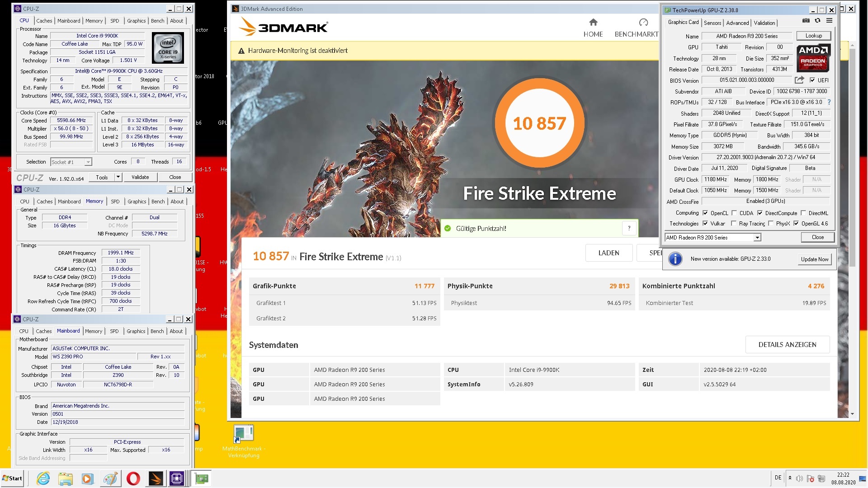The height and width of the screenshot is (488, 868).
Task: Click the CPU-Z Tools button
Action: pyautogui.click(x=102, y=177)
